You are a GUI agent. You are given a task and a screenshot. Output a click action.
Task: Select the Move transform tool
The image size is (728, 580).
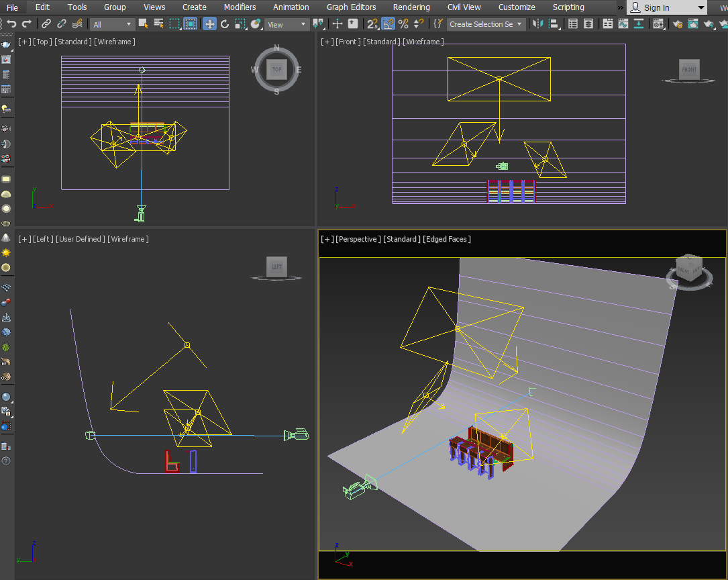(209, 24)
